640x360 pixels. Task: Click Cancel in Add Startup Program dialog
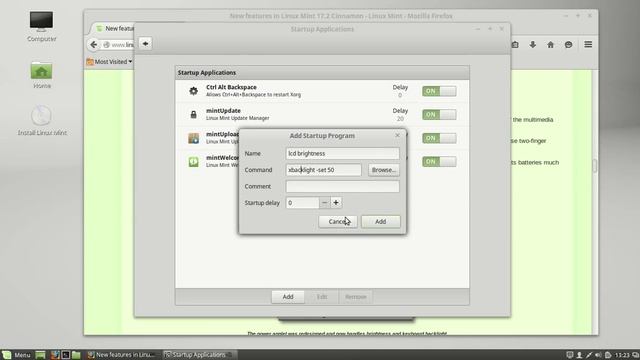pos(338,222)
